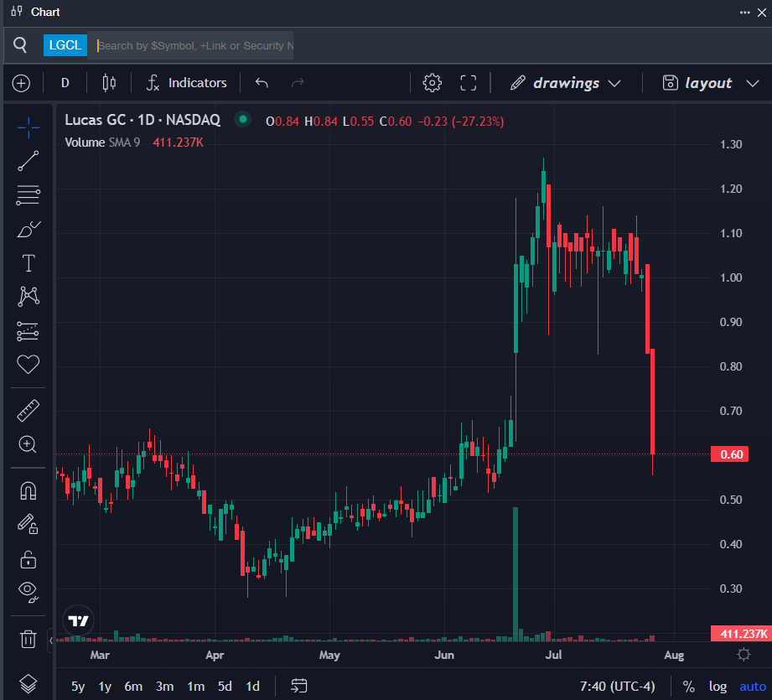Viewport: 772px width, 700px height.
Task: Open the Indicators dialog
Action: click(x=187, y=83)
